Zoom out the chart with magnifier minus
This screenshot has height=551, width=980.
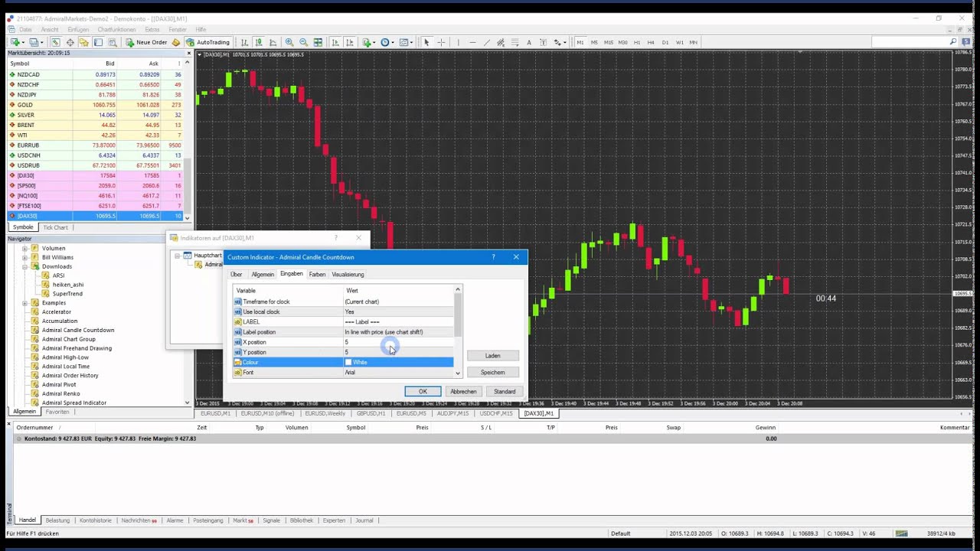(x=304, y=42)
